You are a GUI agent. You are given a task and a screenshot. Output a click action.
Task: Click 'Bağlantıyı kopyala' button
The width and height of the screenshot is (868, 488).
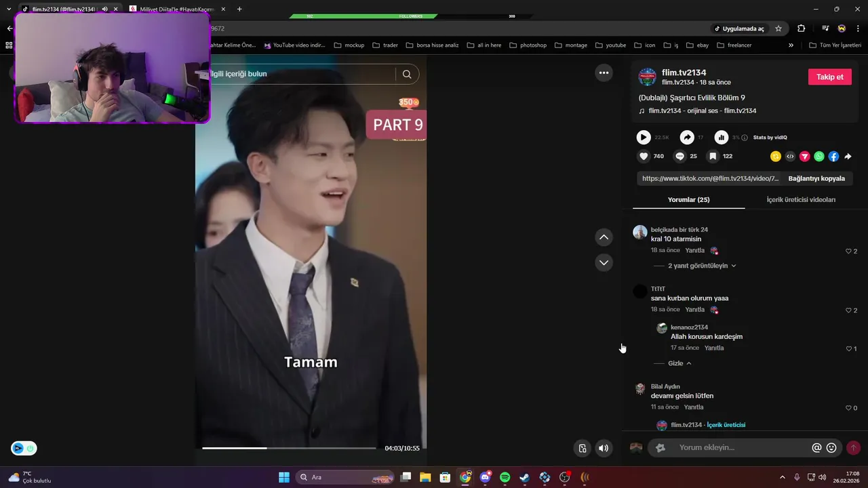coord(816,178)
